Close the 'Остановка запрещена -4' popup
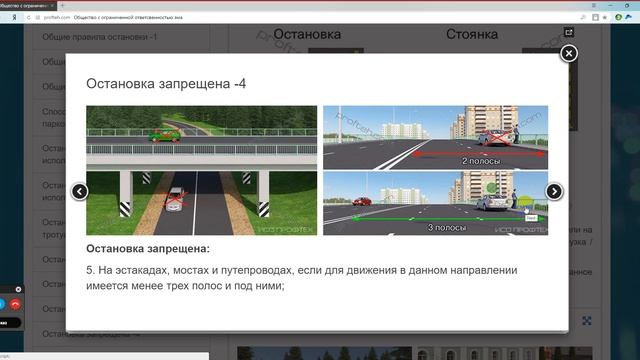The image size is (640, 360). [x=569, y=53]
